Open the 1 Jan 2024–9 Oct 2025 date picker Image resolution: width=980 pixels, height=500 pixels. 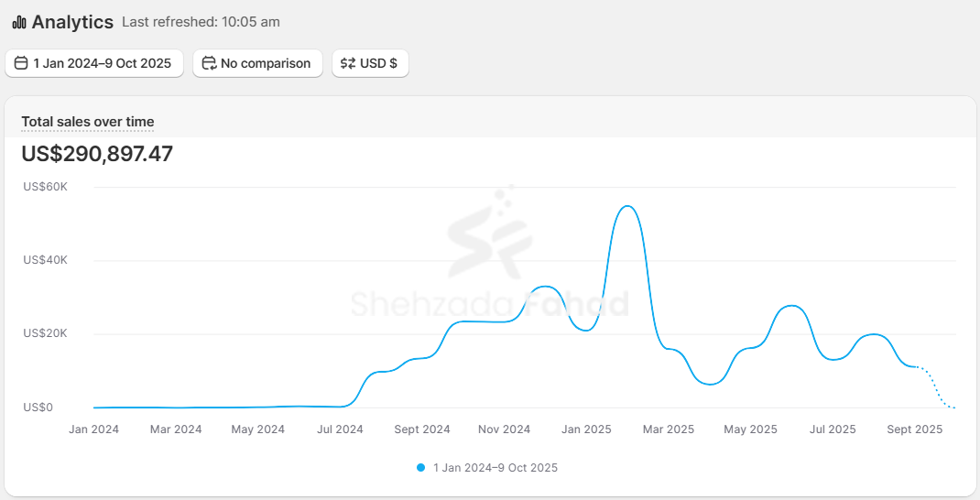[93, 63]
